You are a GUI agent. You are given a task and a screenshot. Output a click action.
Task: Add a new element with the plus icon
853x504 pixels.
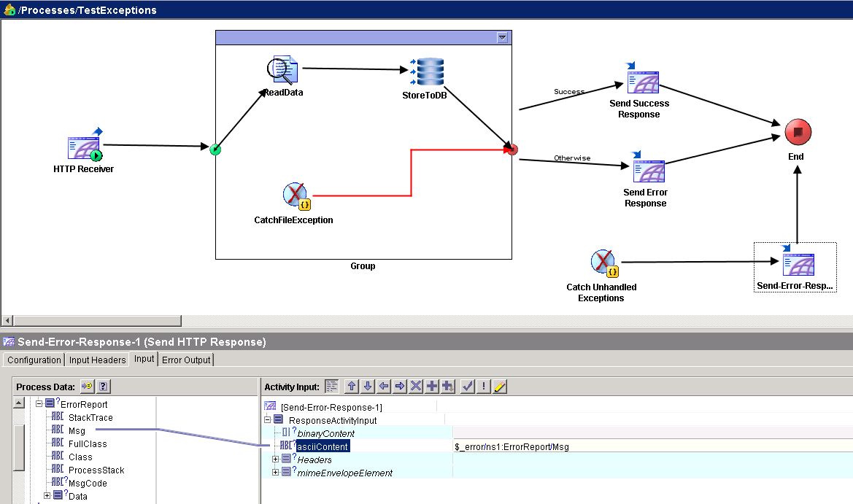click(x=431, y=386)
